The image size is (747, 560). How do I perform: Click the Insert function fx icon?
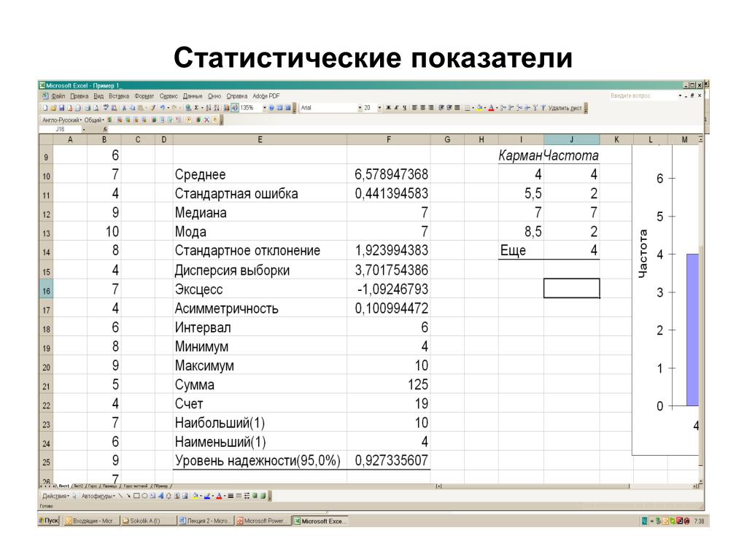click(x=105, y=129)
